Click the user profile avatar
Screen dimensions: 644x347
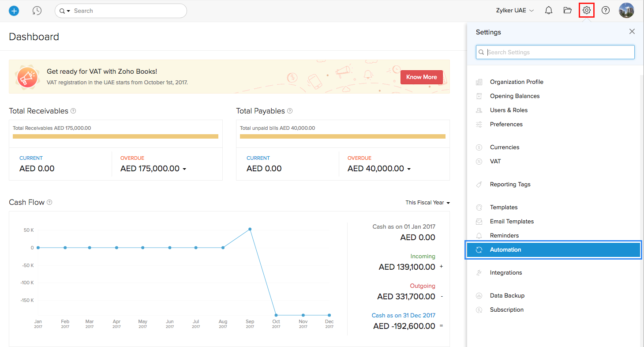[626, 11]
